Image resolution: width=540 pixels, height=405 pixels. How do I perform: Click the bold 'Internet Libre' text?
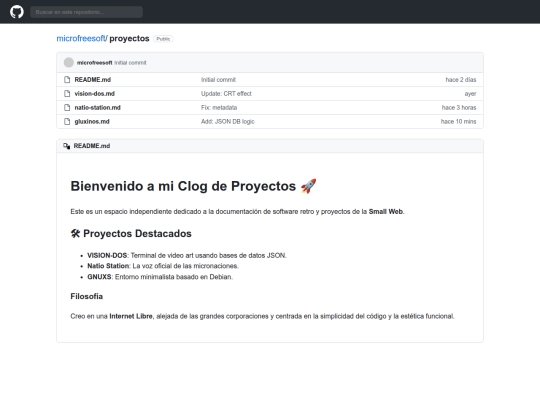pyautogui.click(x=131, y=316)
